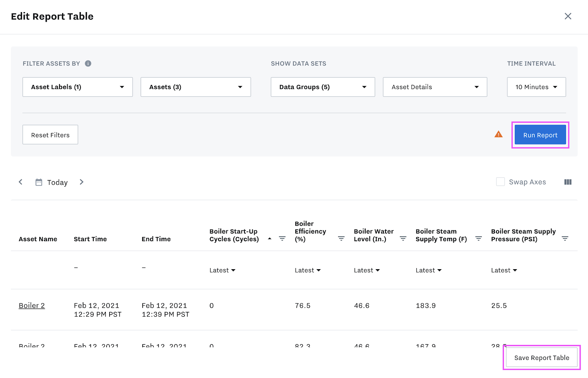Click Boiler Steam Supply Temp header

[x=441, y=235]
